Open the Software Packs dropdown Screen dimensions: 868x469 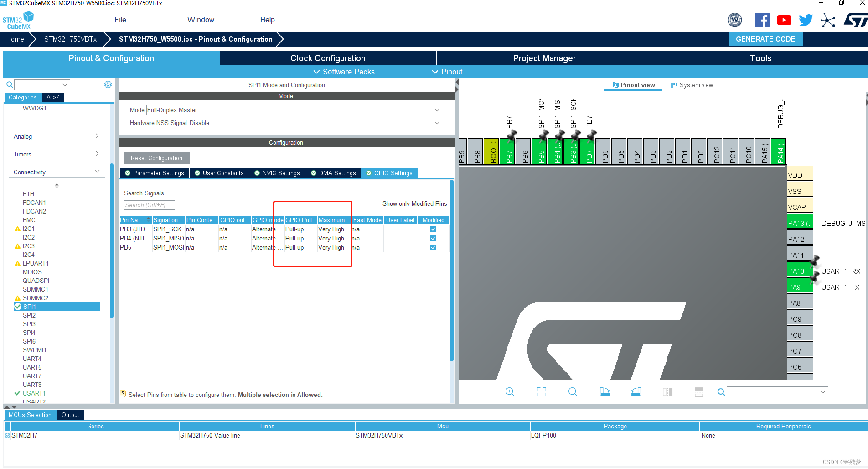[x=344, y=72]
